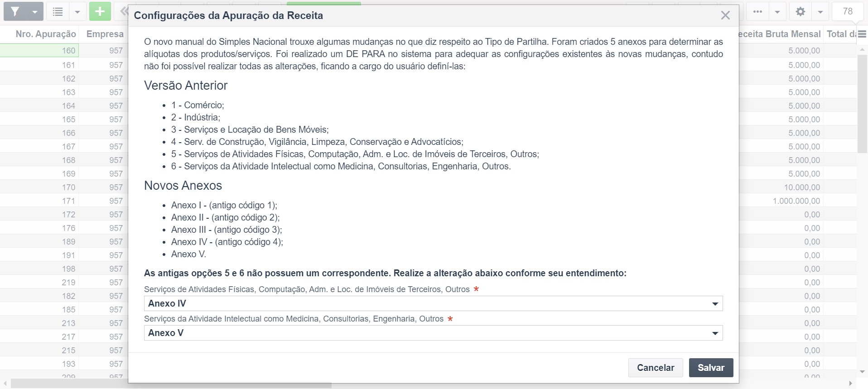Select row with Nro. Apuração 219

pos(39,282)
